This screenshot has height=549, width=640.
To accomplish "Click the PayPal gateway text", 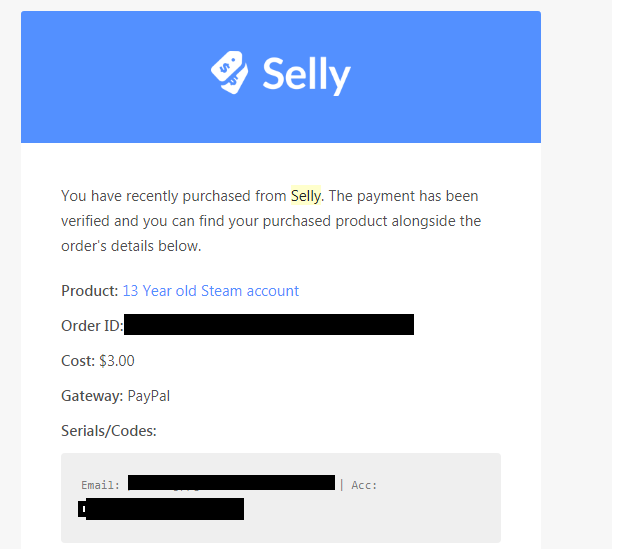I will pos(149,396).
